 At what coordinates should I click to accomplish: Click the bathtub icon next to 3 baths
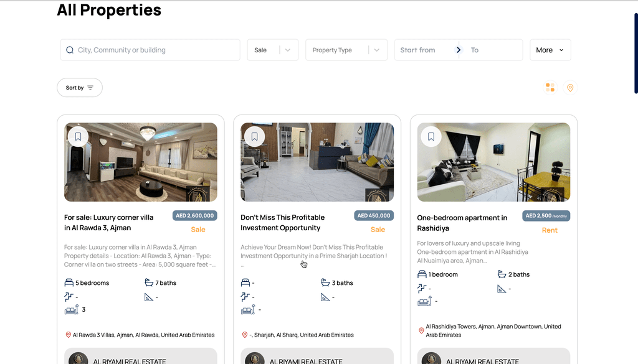(325, 282)
